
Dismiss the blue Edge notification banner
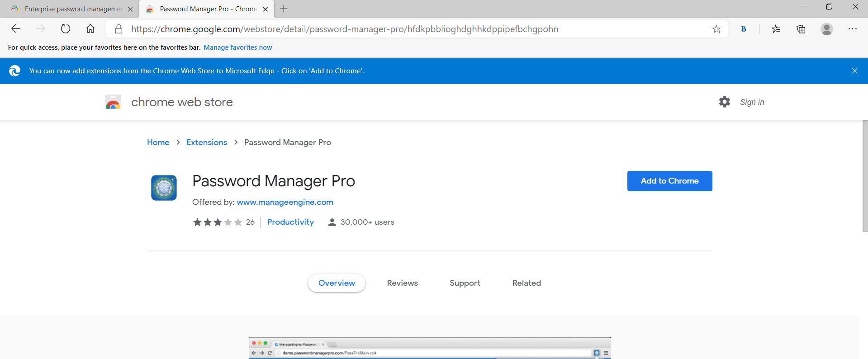click(x=854, y=71)
